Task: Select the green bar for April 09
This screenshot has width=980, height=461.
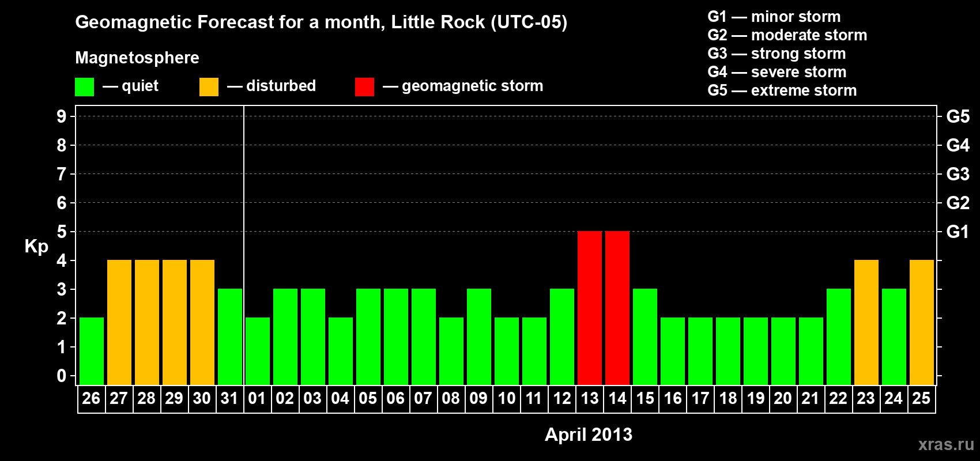Action: 479,337
